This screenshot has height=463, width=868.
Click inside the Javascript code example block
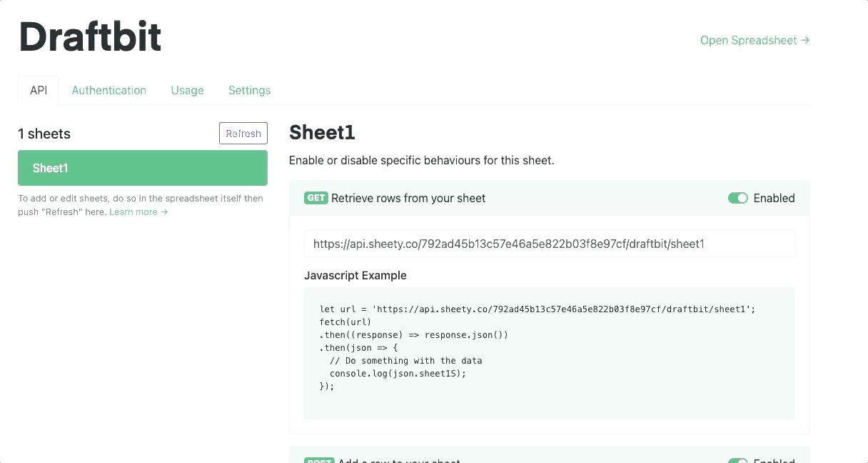click(549, 354)
